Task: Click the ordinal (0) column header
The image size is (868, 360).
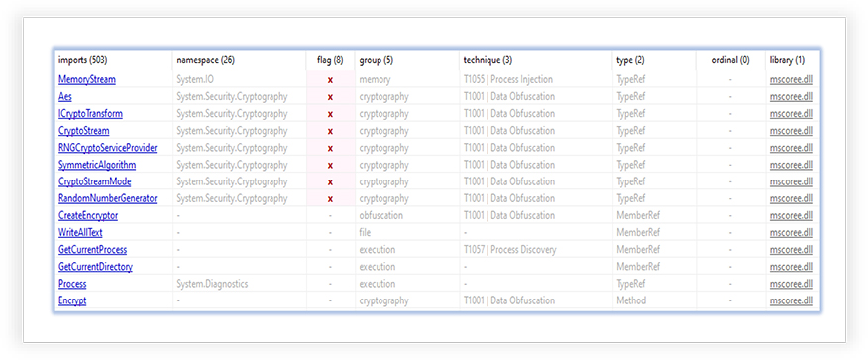Action: tap(730, 60)
